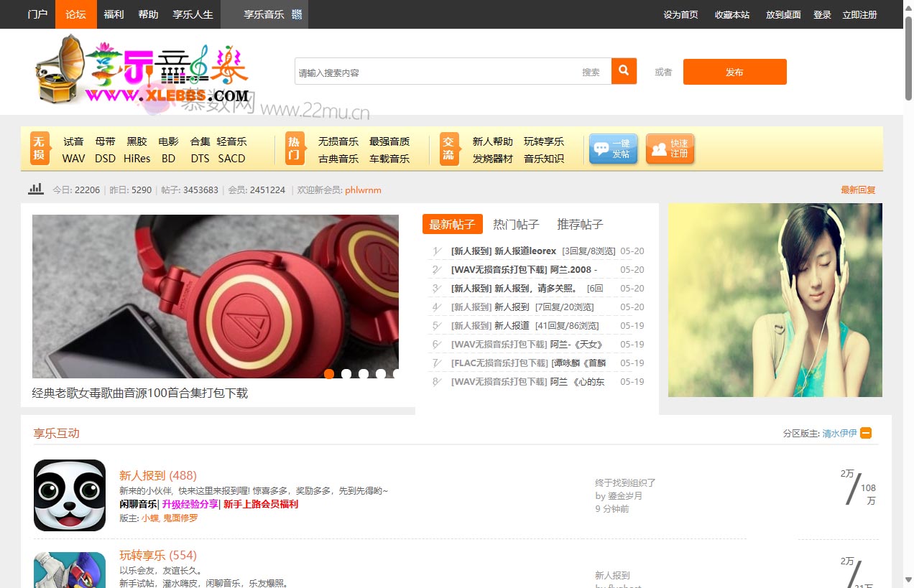The image size is (914, 588).
Task: Click the statistics bar chart icon
Action: (x=36, y=190)
